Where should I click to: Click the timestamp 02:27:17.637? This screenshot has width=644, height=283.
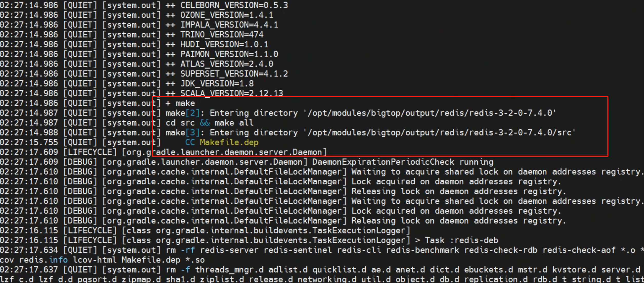29,270
